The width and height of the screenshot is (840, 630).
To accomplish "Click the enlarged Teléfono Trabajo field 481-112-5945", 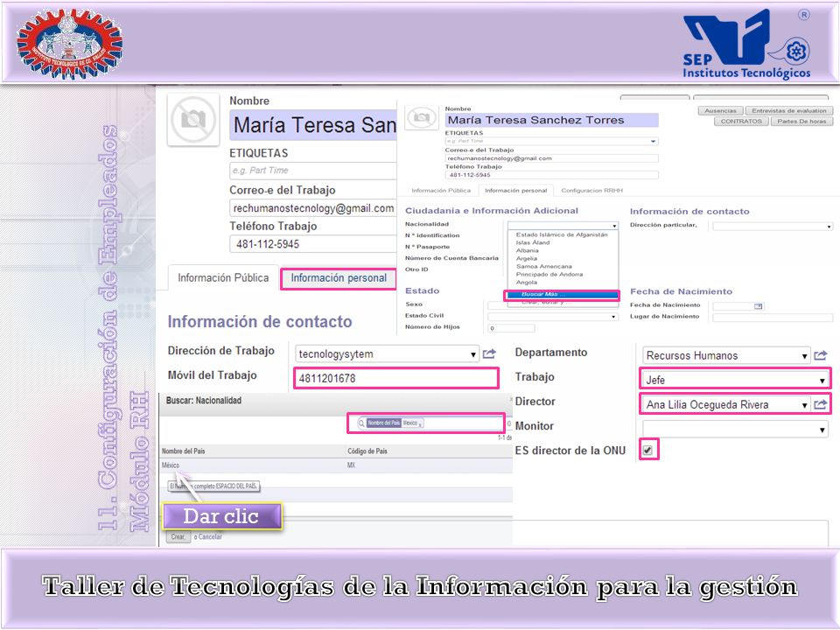I will point(313,244).
